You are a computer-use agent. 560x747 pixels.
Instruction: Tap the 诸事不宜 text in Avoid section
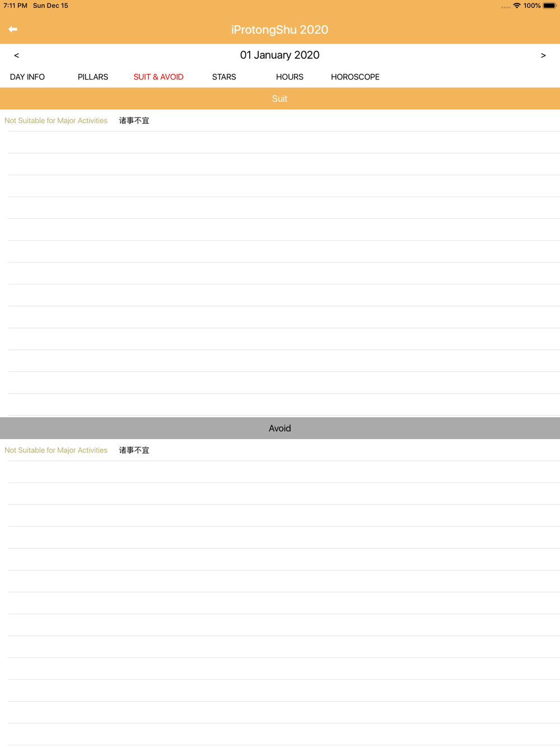click(x=134, y=450)
